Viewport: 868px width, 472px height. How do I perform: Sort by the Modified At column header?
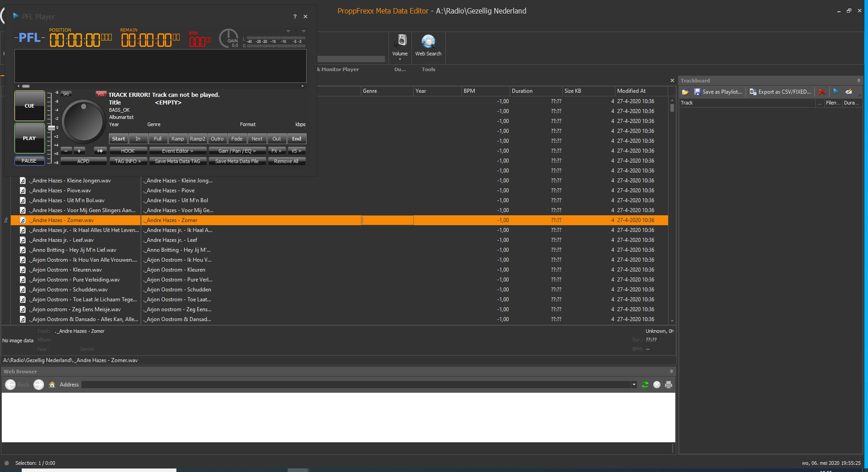point(642,91)
